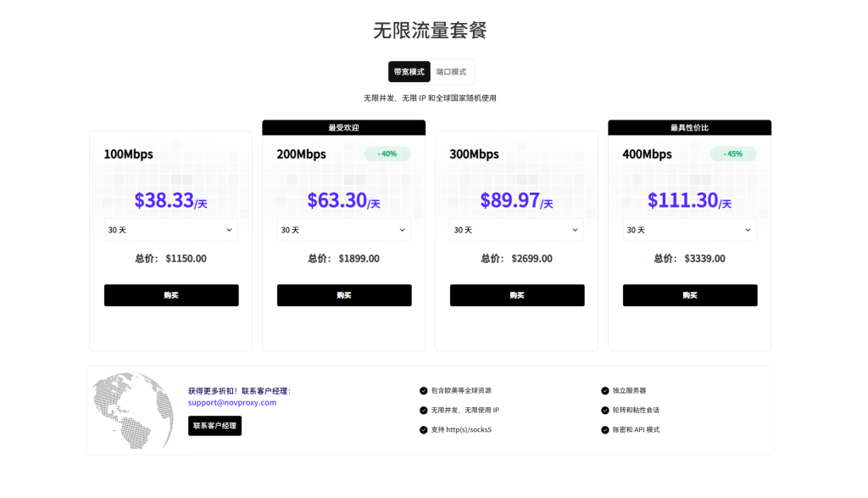
Task: Click the 联系客户经理 button
Action: point(214,426)
